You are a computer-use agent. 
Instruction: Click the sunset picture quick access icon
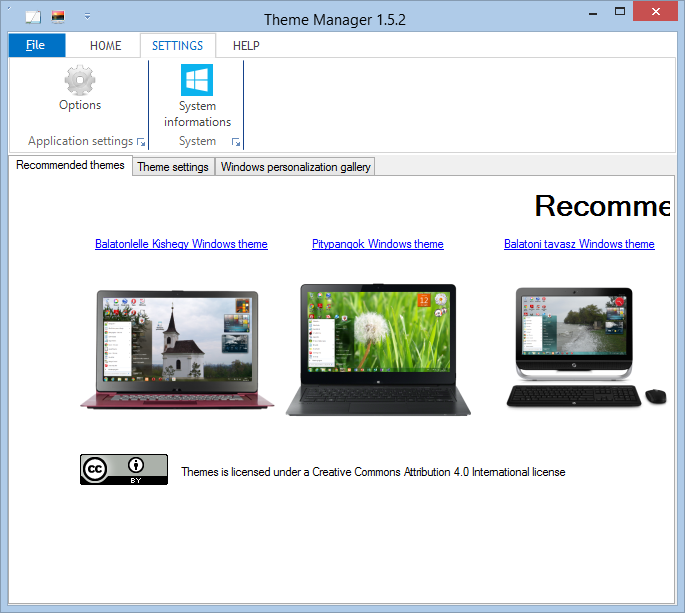(x=58, y=17)
